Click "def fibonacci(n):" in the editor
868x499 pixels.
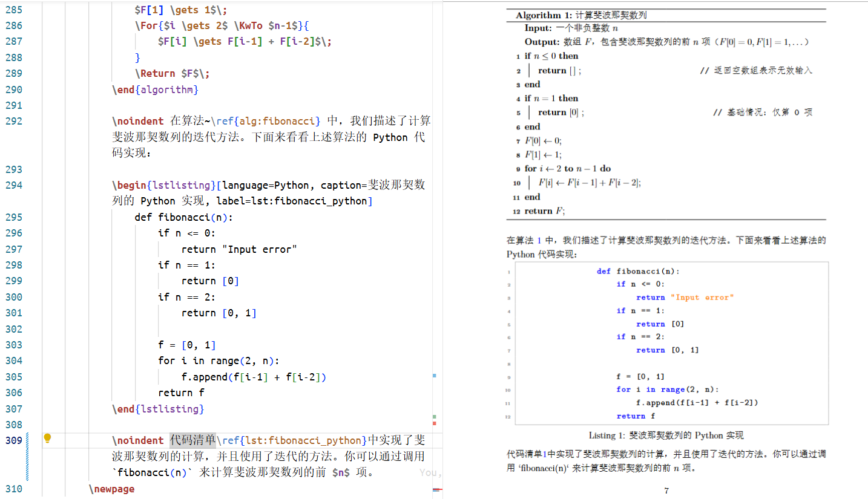[x=184, y=217]
